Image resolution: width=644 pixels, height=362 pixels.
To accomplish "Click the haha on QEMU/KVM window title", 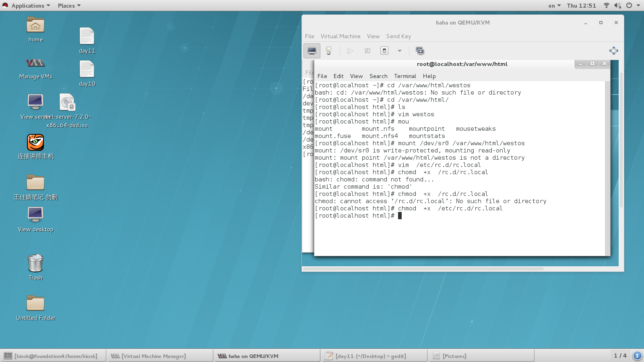I will (x=463, y=23).
